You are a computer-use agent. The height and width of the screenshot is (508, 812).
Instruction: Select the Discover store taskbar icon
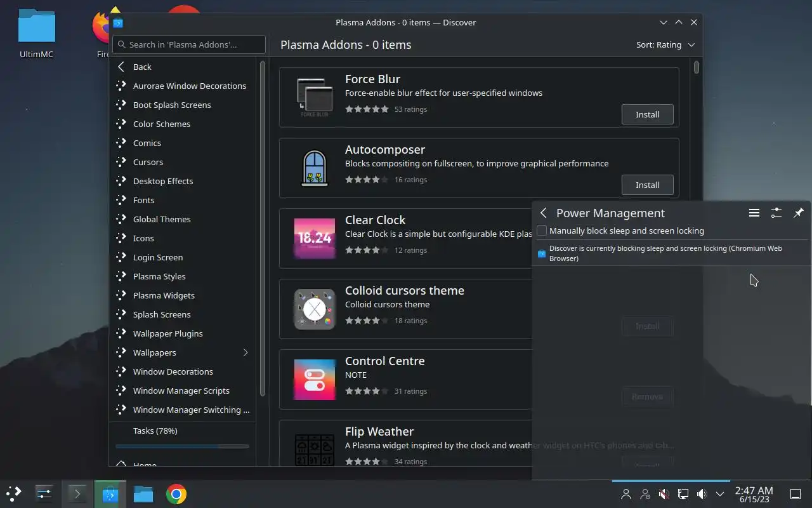pyautogui.click(x=110, y=493)
